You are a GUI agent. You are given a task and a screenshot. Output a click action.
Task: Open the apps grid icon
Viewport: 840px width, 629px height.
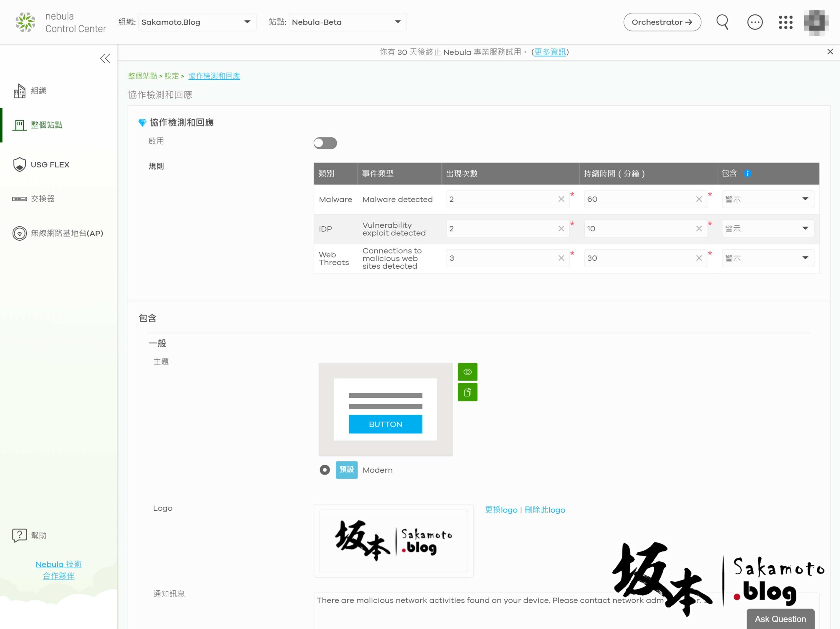pyautogui.click(x=785, y=22)
